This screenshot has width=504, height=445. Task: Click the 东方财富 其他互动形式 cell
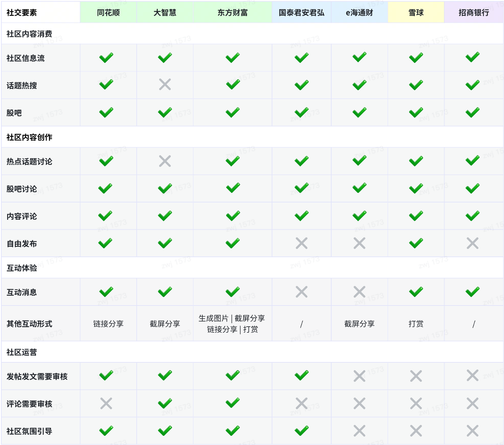tap(233, 324)
